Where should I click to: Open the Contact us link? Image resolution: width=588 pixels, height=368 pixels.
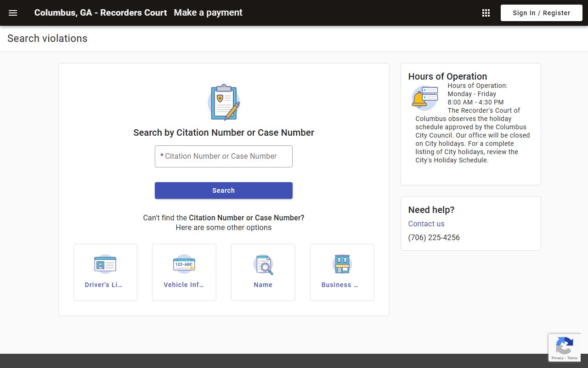click(x=426, y=224)
